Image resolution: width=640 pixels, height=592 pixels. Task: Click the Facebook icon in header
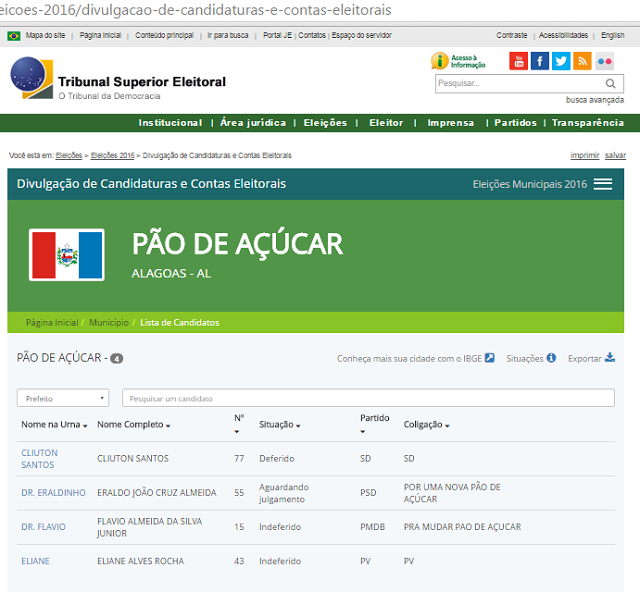[x=540, y=61]
